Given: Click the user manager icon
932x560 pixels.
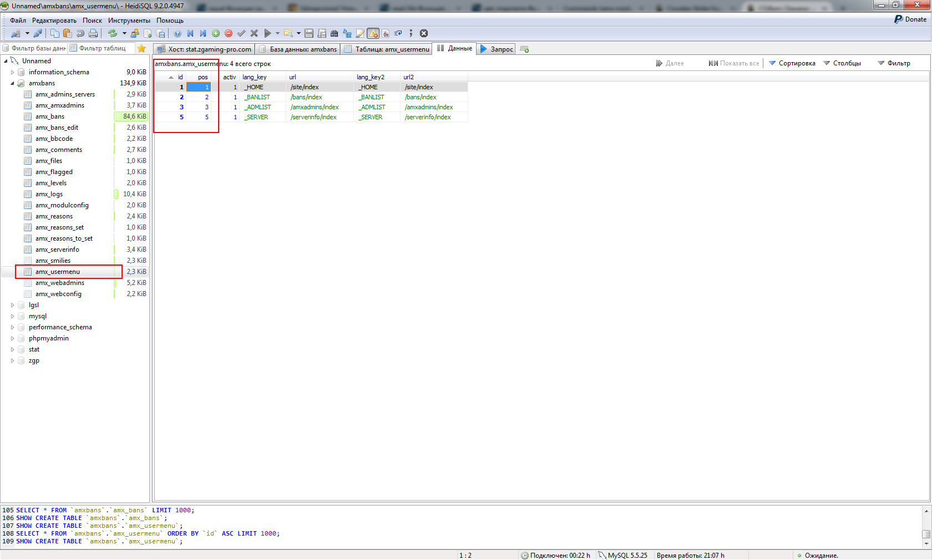Looking at the screenshot, I should (135, 33).
